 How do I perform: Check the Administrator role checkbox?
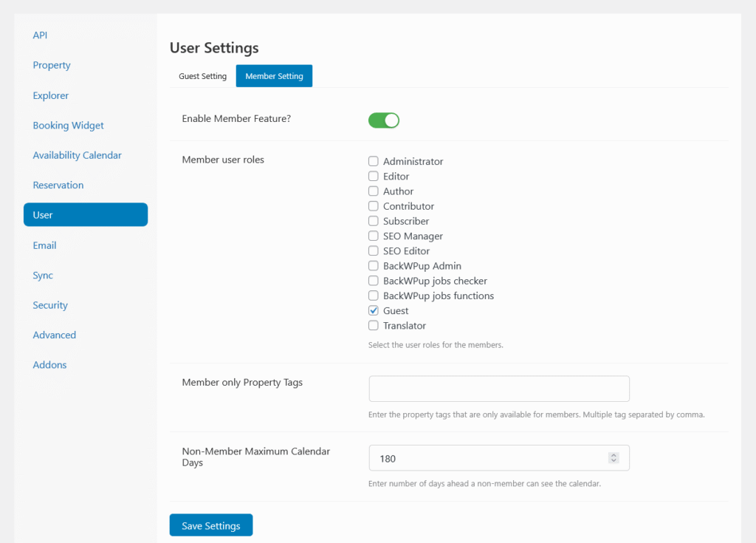(x=374, y=161)
